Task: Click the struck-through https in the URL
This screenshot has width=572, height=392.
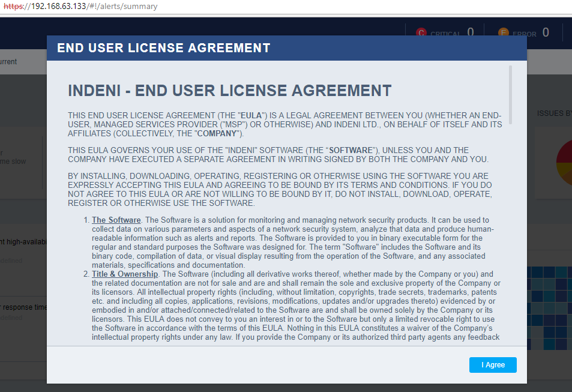Action: coord(12,7)
